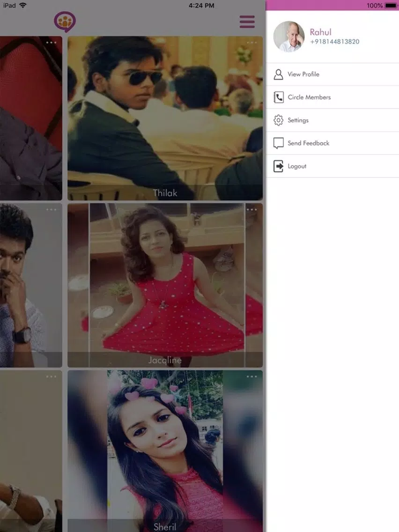Click the Logout arrow icon
This screenshot has height=532, width=399.
[x=278, y=166]
